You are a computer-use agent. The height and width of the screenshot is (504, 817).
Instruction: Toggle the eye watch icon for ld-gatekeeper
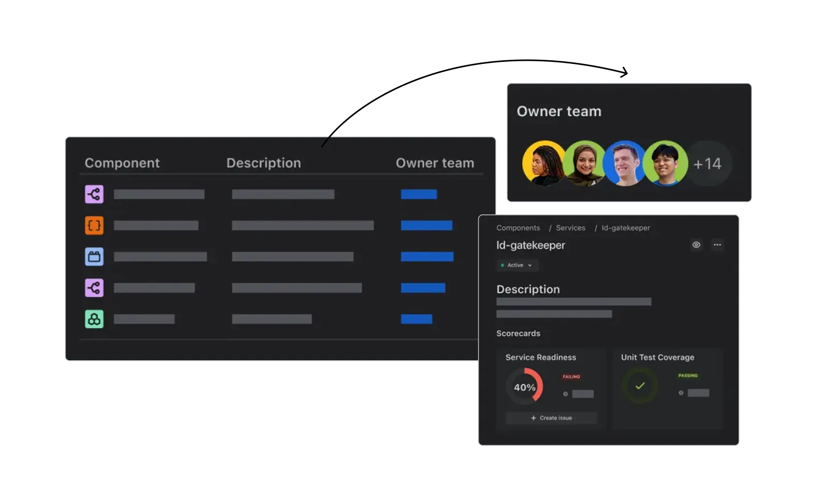click(x=696, y=245)
